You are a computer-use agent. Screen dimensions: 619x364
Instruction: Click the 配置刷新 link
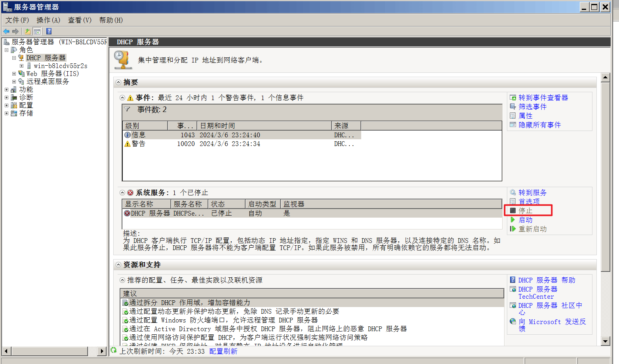coord(223,351)
